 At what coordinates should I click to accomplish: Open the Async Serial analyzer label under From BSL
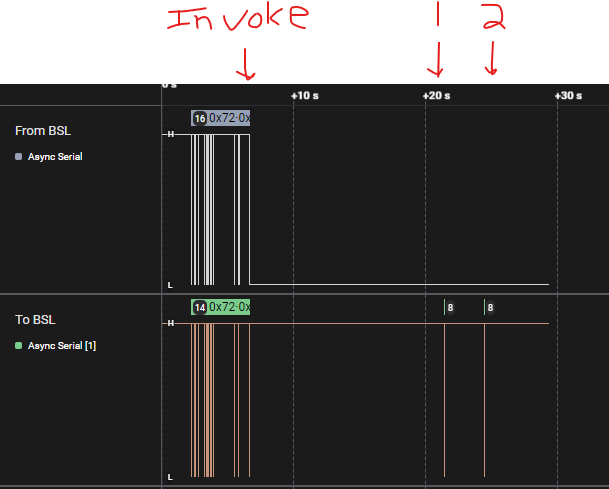tap(55, 157)
